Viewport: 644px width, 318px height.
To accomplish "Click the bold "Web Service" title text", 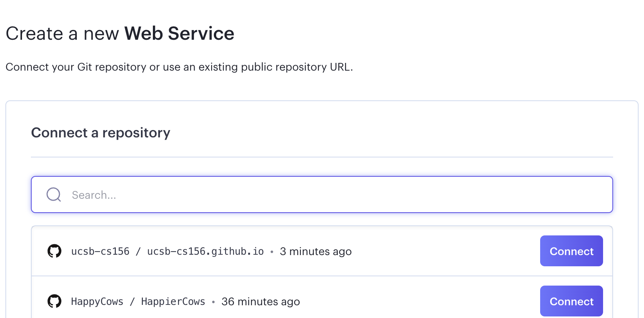I will [179, 33].
